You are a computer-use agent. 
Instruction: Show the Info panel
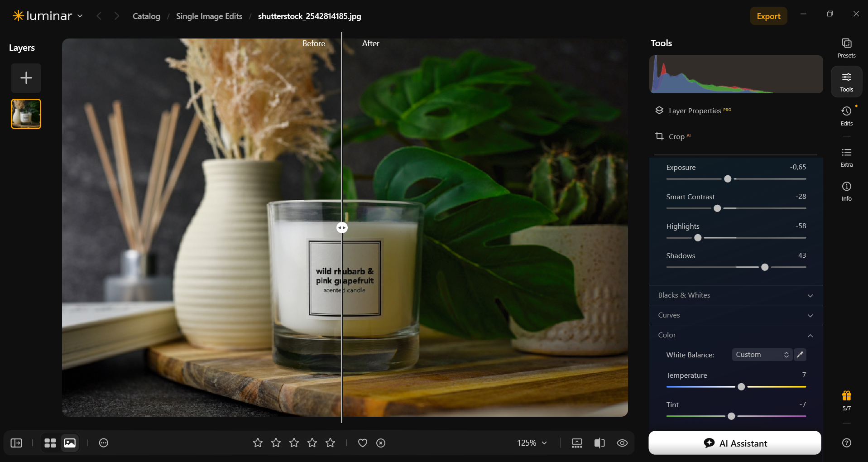pos(846,191)
